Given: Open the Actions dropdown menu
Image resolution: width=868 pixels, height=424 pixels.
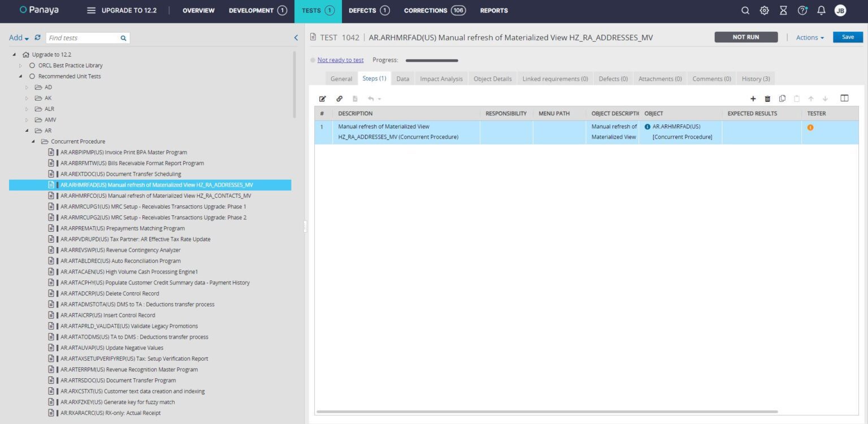Looking at the screenshot, I should pos(810,37).
